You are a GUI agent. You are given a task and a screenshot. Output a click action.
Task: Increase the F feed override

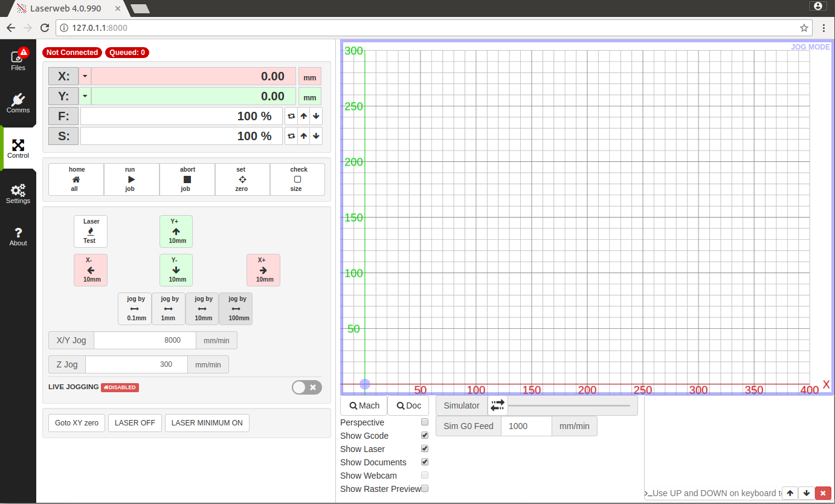[x=304, y=116]
